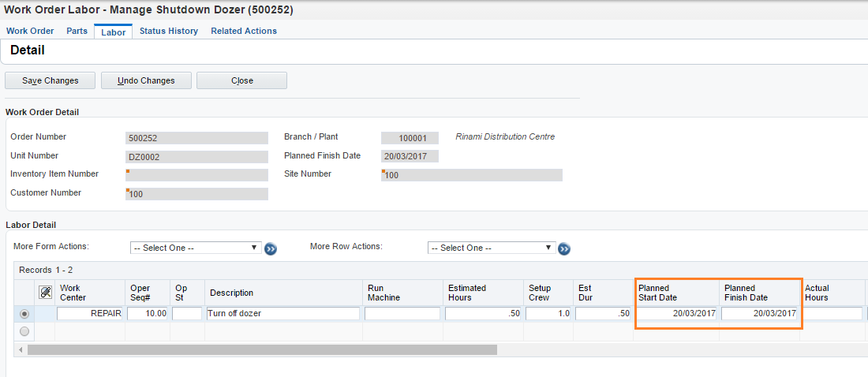The width and height of the screenshot is (868, 377).
Task: Switch to the Work Order tab
Action: click(30, 31)
